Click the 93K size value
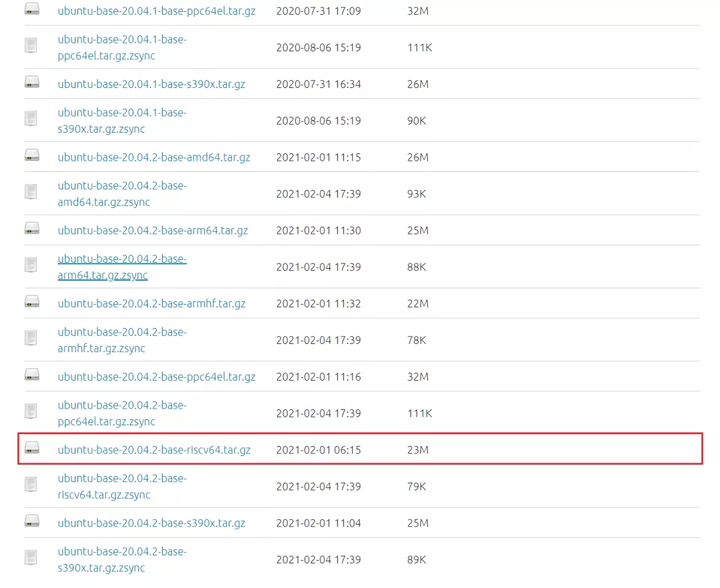The image size is (720, 588). pyautogui.click(x=417, y=194)
